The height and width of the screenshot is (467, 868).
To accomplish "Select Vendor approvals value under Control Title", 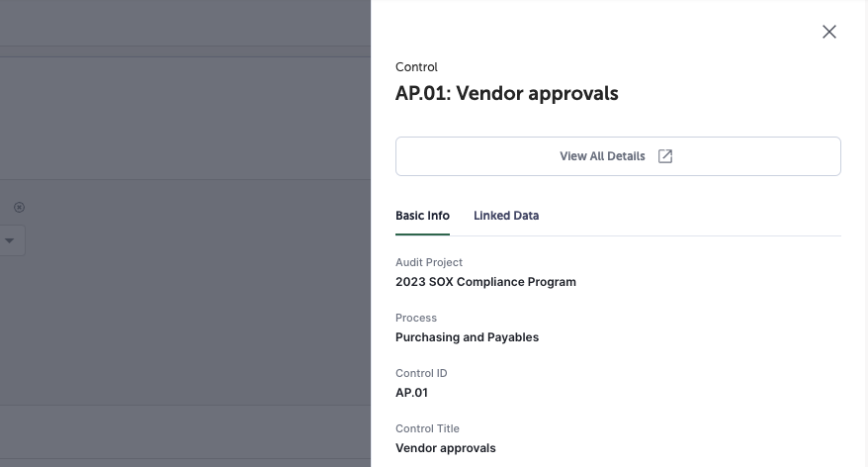I will [446, 447].
